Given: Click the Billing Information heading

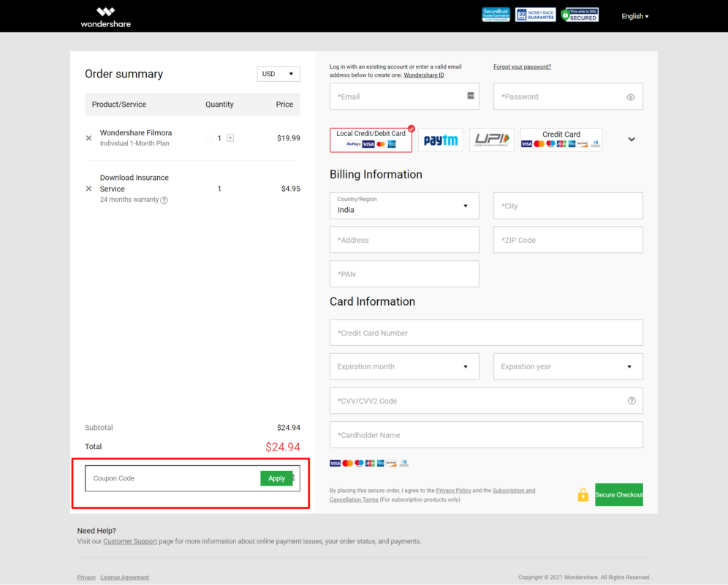Looking at the screenshot, I should 376,174.
